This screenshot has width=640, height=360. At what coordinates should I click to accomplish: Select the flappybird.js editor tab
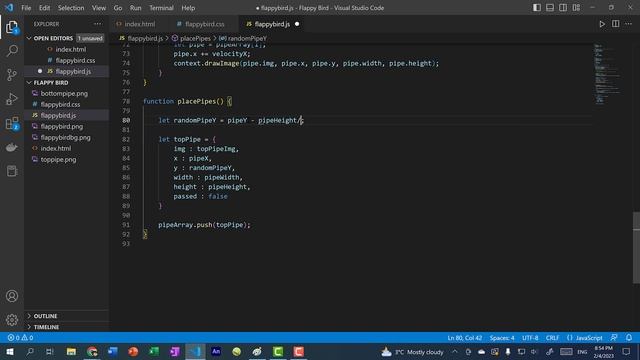point(271,24)
